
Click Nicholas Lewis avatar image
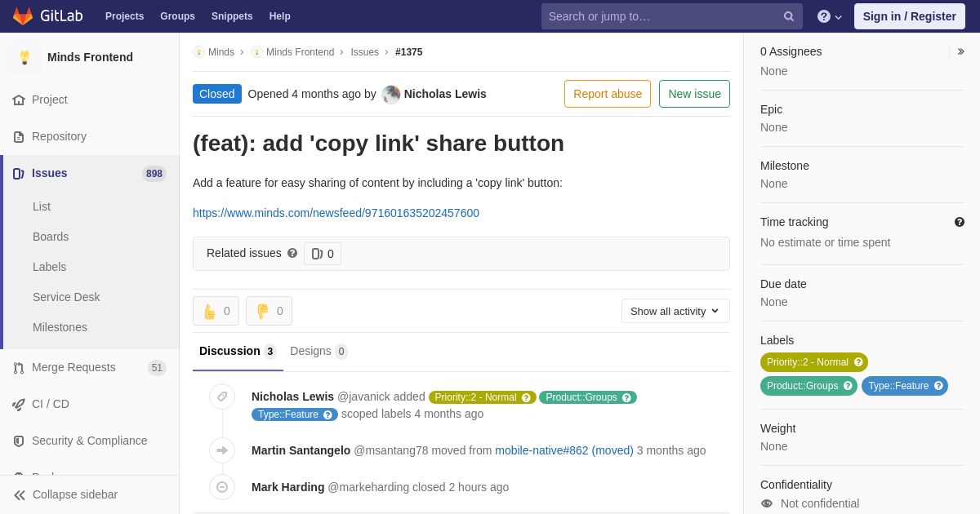click(391, 94)
